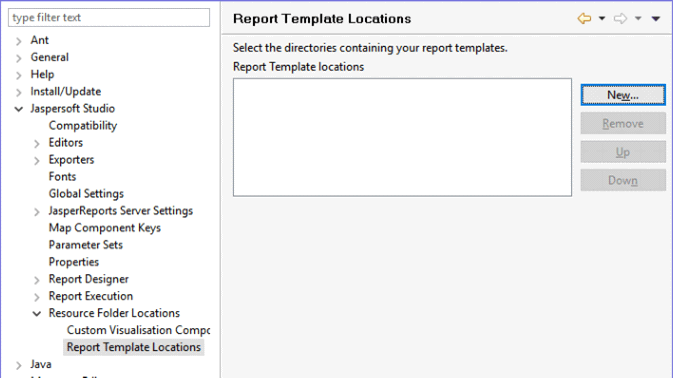This screenshot has width=673, height=378.
Task: Expand the Report Execution node
Action: [x=37, y=297]
